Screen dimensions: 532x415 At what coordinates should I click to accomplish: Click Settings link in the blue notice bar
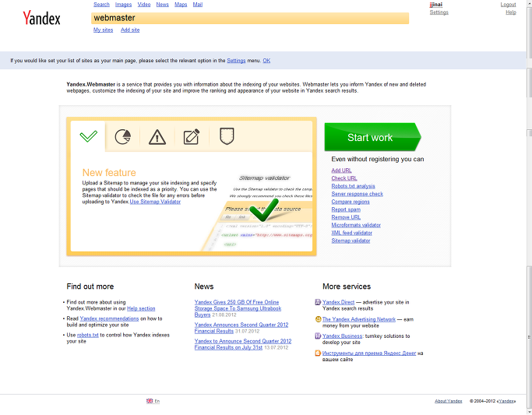(236, 61)
